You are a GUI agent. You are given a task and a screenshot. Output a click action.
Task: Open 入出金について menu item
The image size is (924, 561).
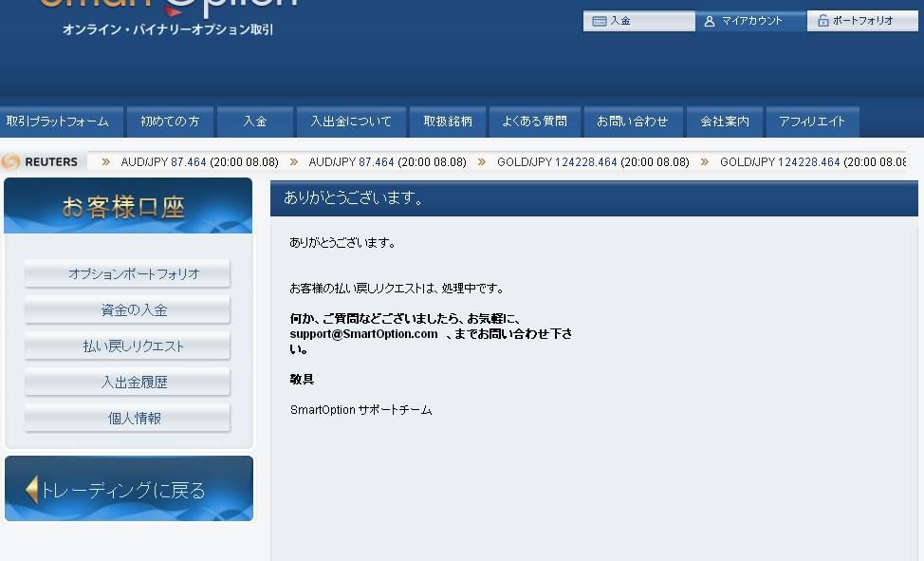351,122
